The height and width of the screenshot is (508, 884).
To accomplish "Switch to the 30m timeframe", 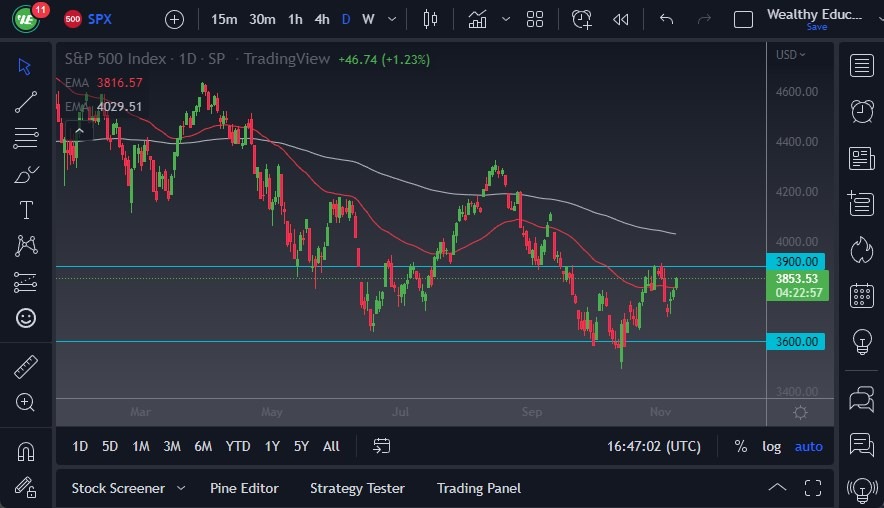I will [262, 19].
